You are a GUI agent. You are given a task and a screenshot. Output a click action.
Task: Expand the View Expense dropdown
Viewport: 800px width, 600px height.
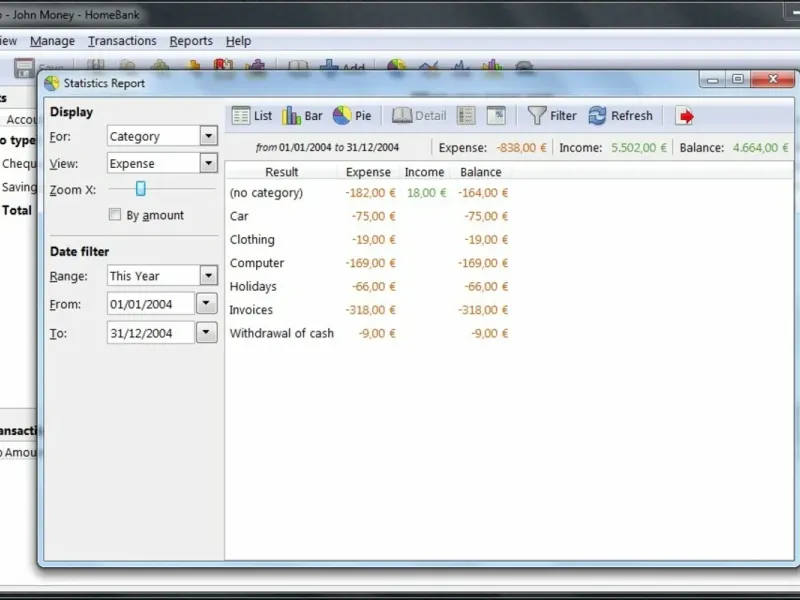point(208,163)
